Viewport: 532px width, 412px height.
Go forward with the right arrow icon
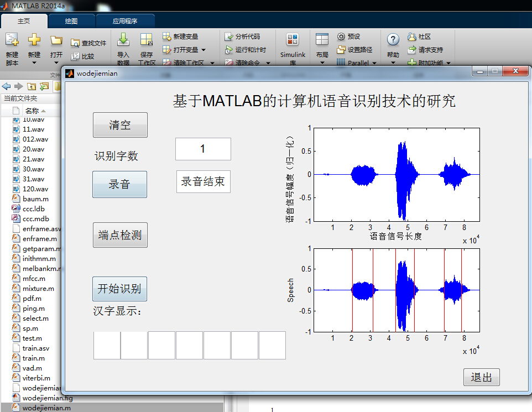[19, 86]
